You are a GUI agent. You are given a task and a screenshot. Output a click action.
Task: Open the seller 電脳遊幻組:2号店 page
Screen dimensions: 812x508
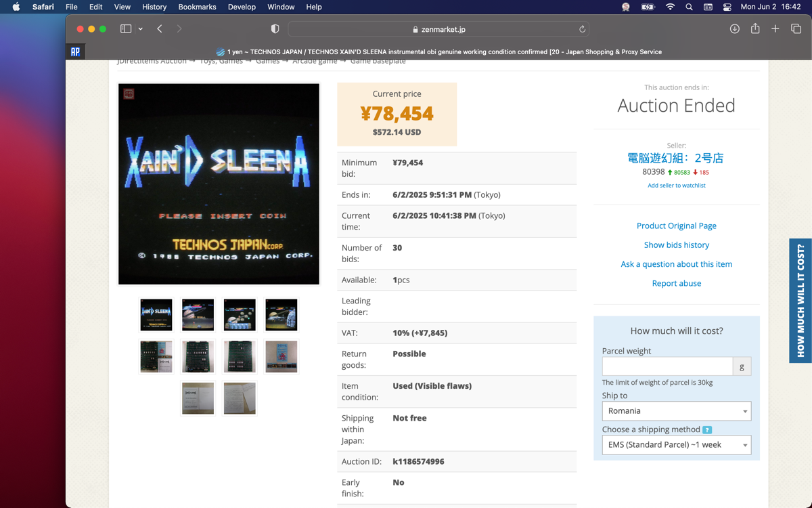675,158
